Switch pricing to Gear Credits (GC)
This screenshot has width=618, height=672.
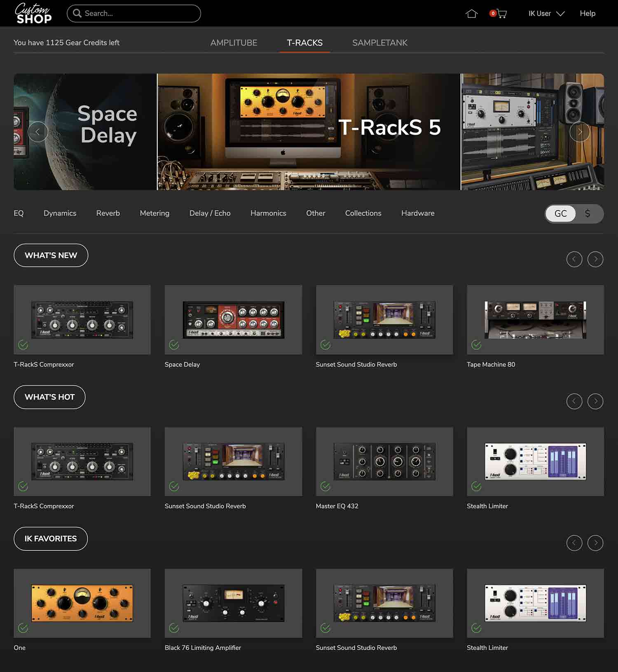point(560,213)
